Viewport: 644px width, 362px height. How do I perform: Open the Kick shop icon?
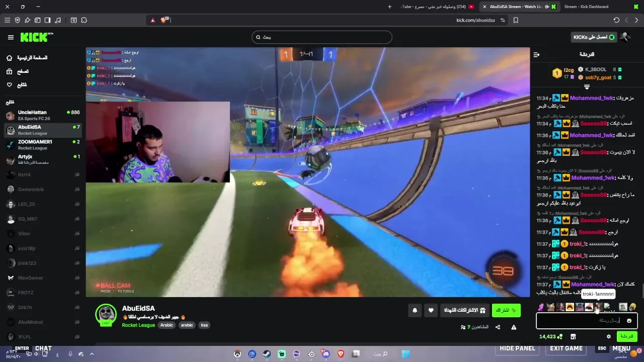tap(573, 336)
